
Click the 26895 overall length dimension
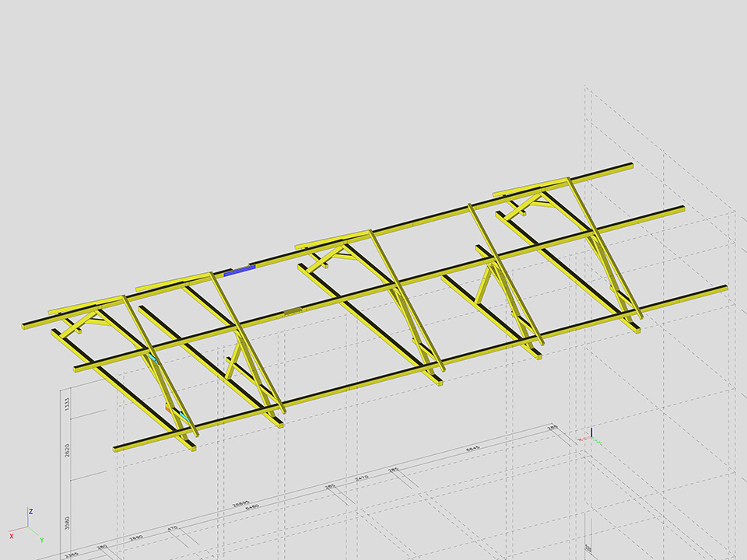[x=241, y=503]
